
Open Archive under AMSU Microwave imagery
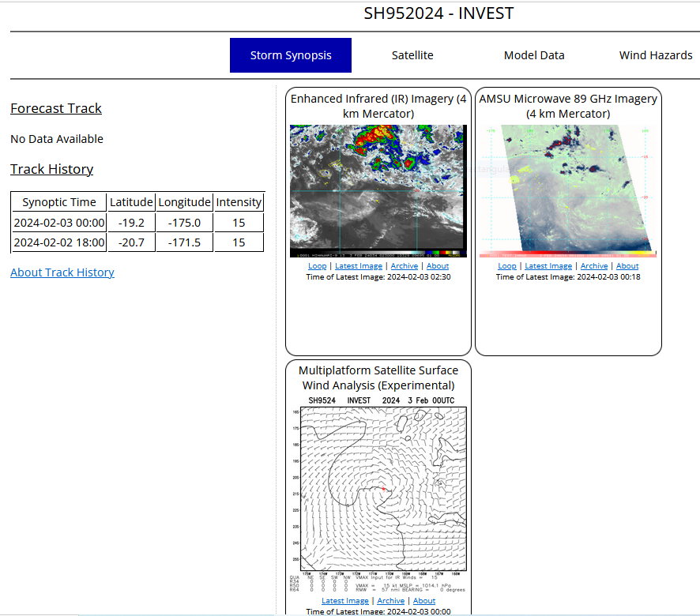(594, 266)
